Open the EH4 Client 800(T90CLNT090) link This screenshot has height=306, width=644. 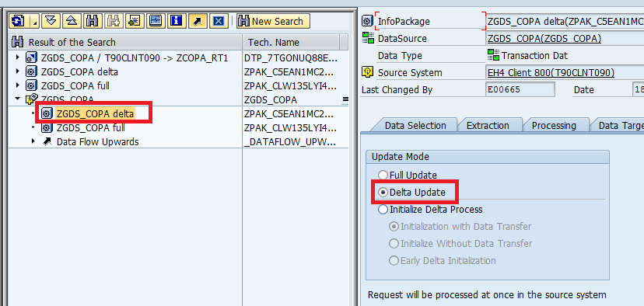tap(551, 72)
